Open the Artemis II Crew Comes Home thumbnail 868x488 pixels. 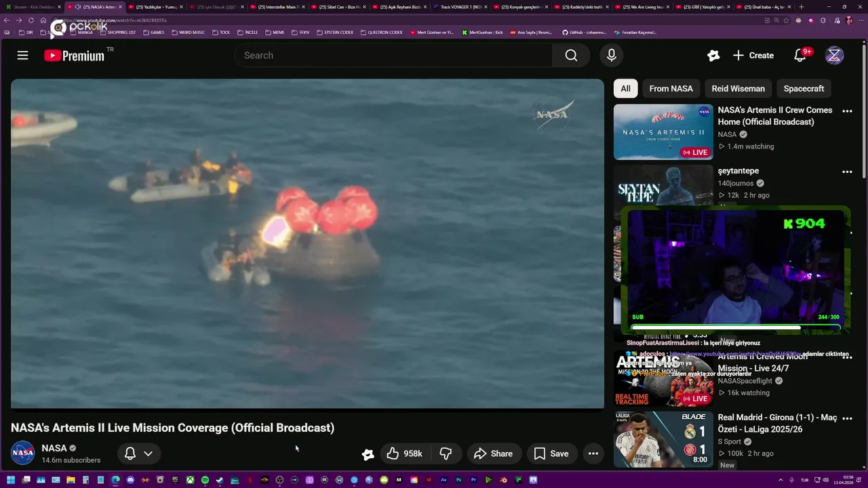[x=663, y=131]
